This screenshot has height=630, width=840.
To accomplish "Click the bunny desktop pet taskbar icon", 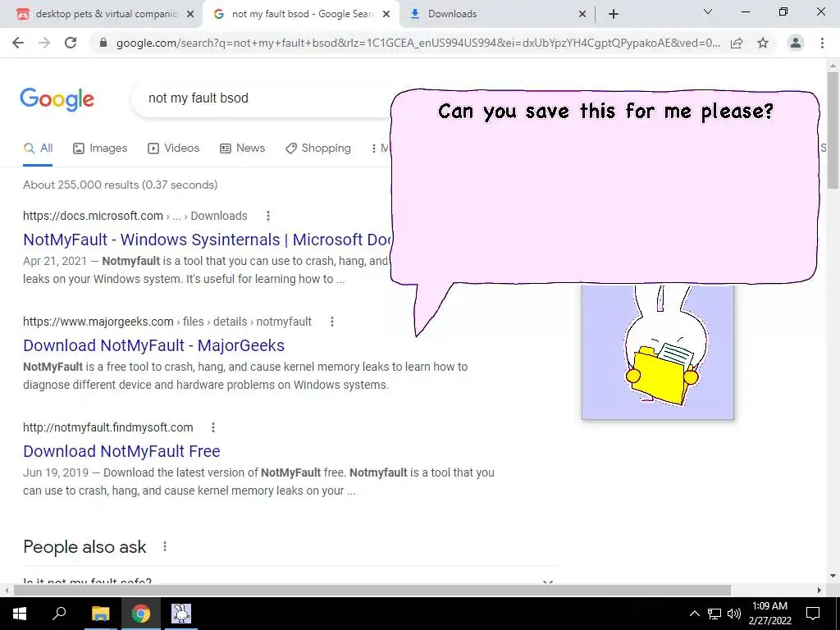I will click(181, 614).
